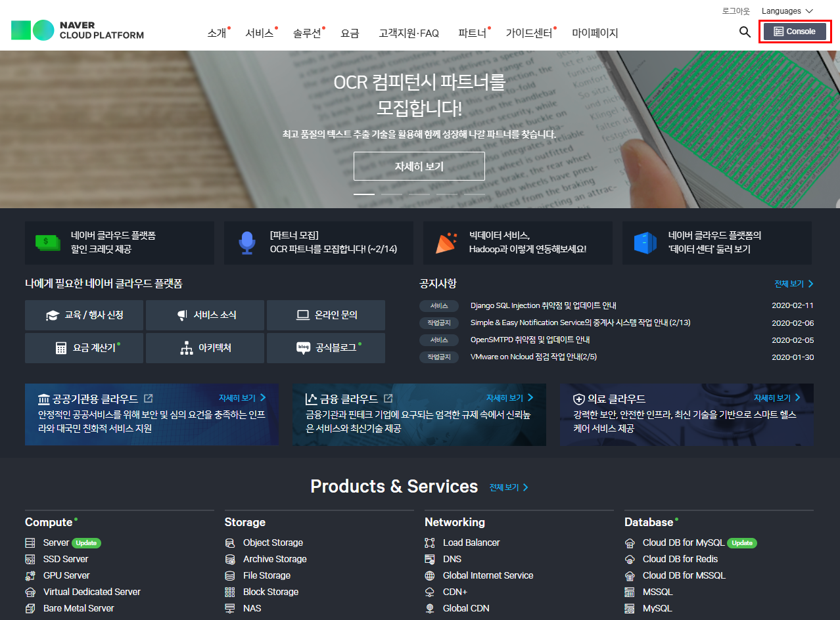The width and height of the screenshot is (840, 620).
Task: Open notice Django SQL Injection 취약점 및 업데이트 안내
Action: [544, 305]
